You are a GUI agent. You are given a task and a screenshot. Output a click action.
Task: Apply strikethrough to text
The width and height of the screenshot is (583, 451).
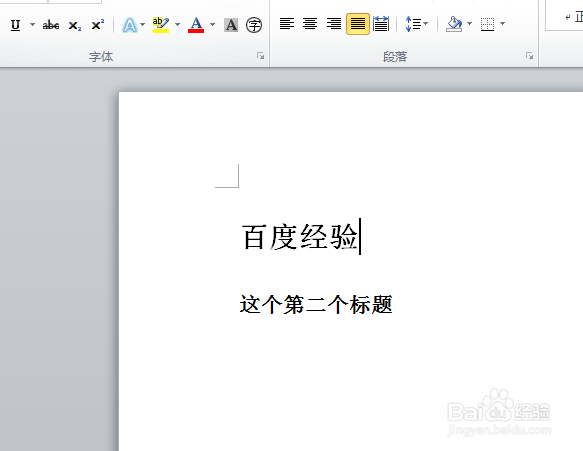tap(51, 25)
